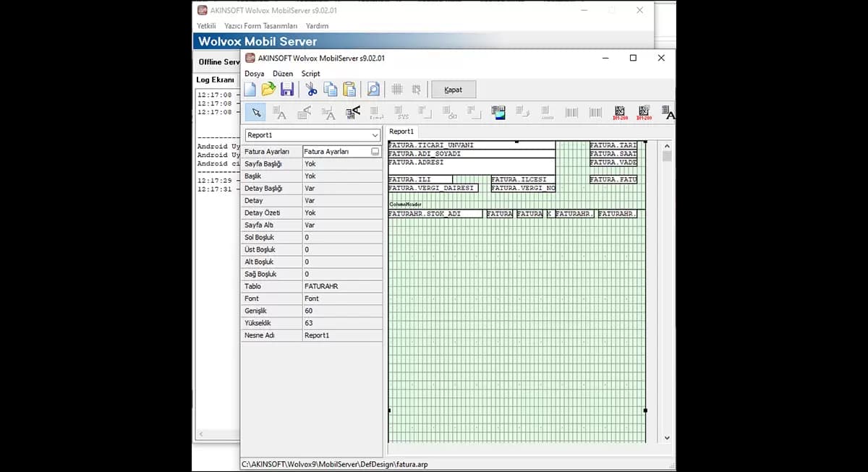Edit the Nesne Adı Report1 value
The image size is (868, 472).
pos(341,336)
